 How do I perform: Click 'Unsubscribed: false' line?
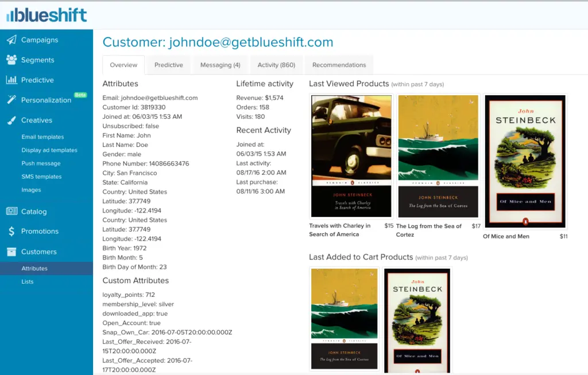(130, 126)
